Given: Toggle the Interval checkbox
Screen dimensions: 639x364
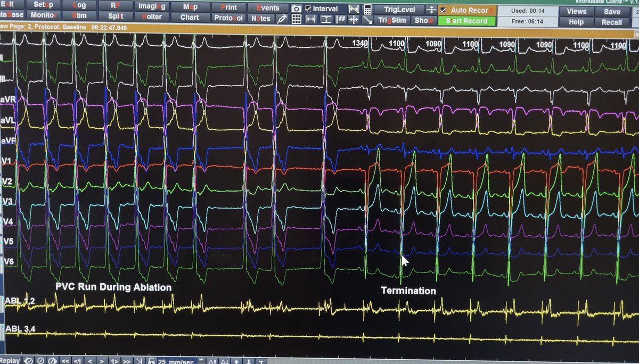Looking at the screenshot, I should (x=308, y=9).
